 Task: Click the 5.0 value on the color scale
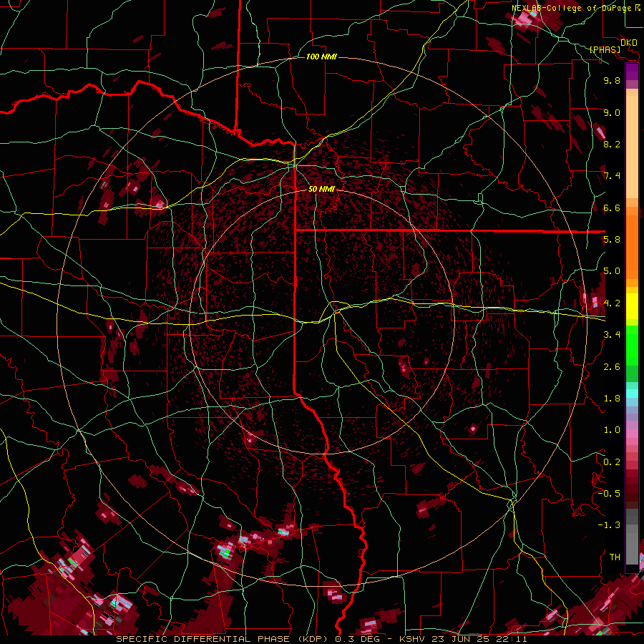(x=612, y=271)
